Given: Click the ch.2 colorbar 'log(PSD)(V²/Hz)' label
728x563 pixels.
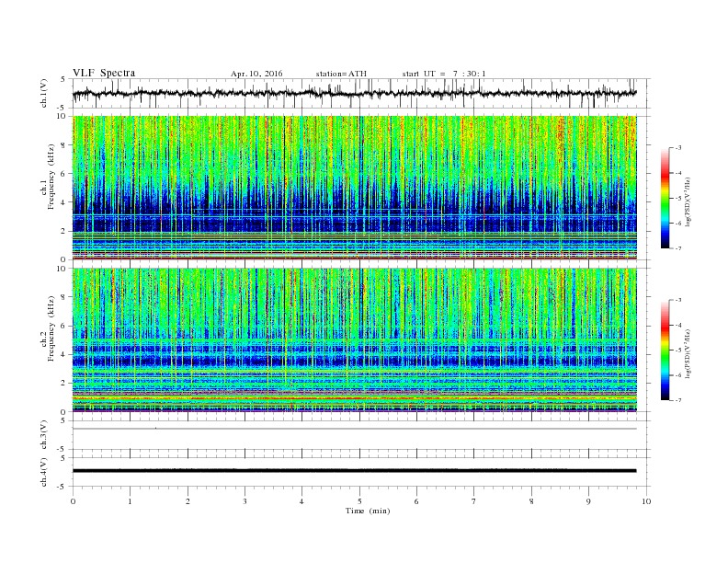Looking at the screenshot, I should (x=688, y=353).
